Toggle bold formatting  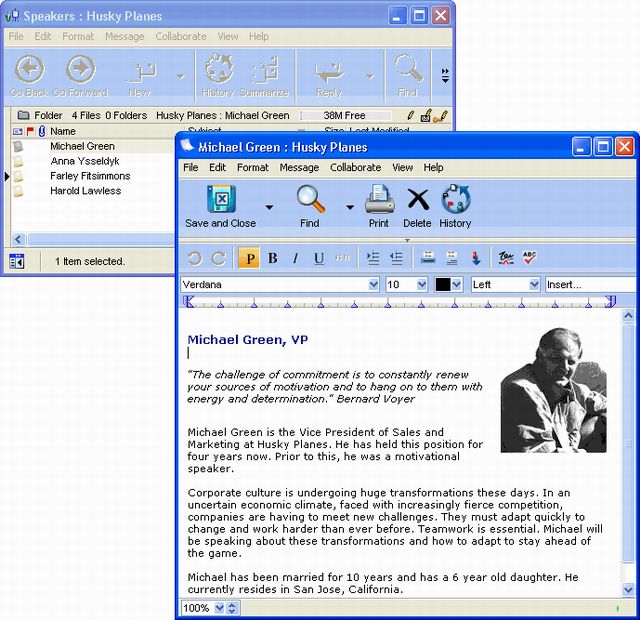272,258
